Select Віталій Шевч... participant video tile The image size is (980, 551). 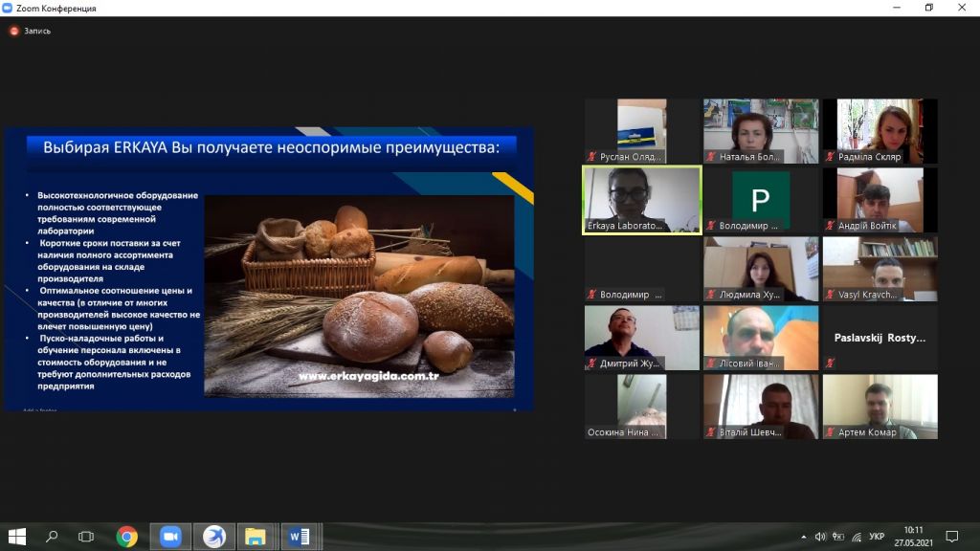[x=761, y=406]
